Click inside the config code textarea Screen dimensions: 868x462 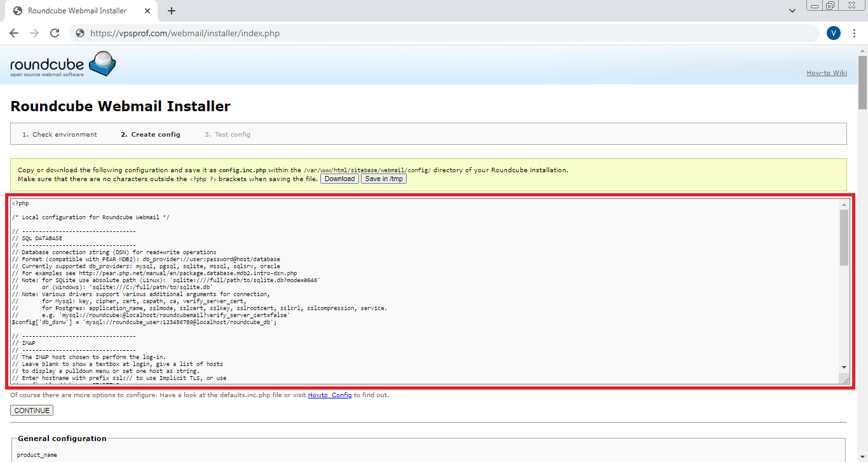(x=424, y=292)
